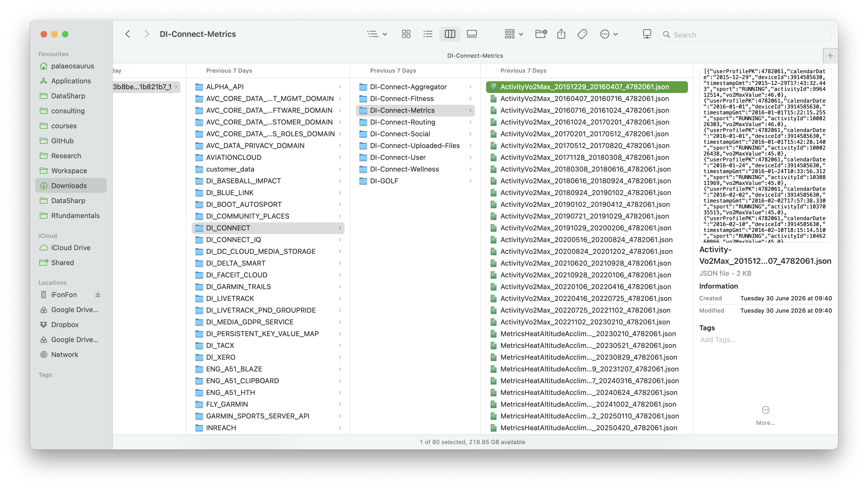Open the sort options list dropdown
Viewport: 868px width, 489px height.
(377, 34)
